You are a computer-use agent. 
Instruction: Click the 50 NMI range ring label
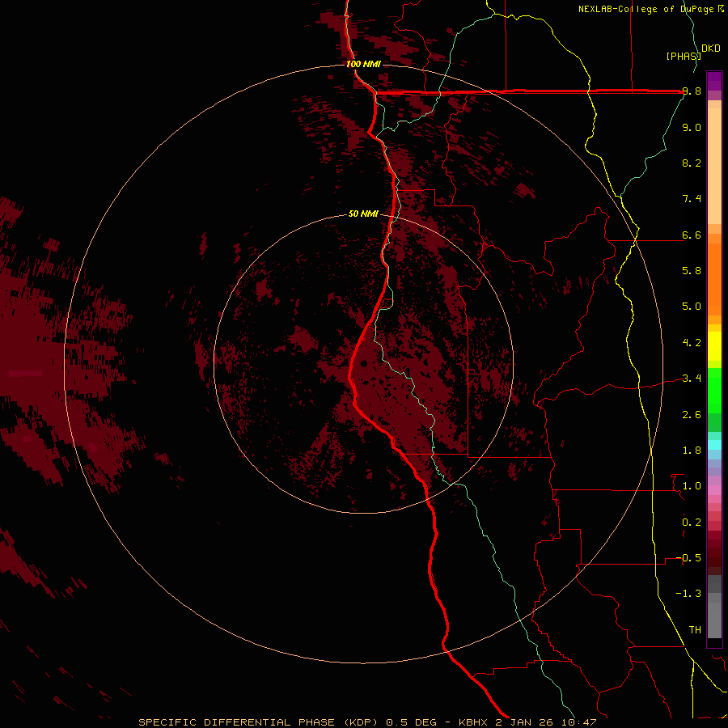click(x=363, y=214)
